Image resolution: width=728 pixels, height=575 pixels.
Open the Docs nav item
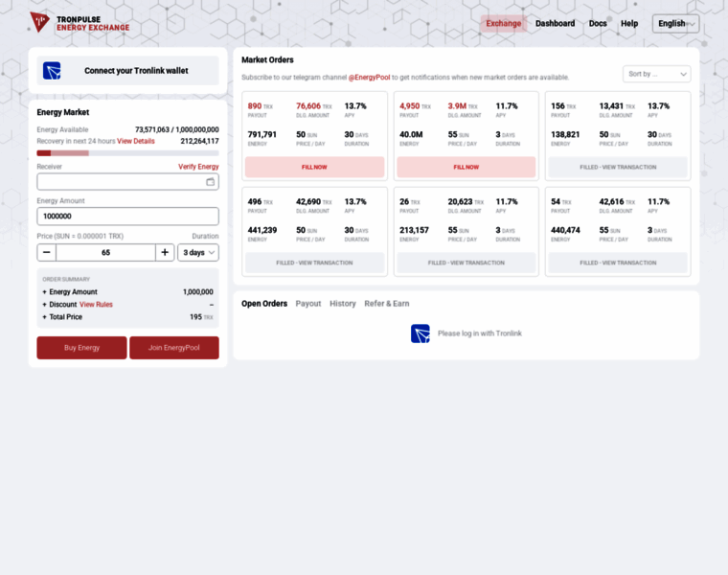[598, 24]
